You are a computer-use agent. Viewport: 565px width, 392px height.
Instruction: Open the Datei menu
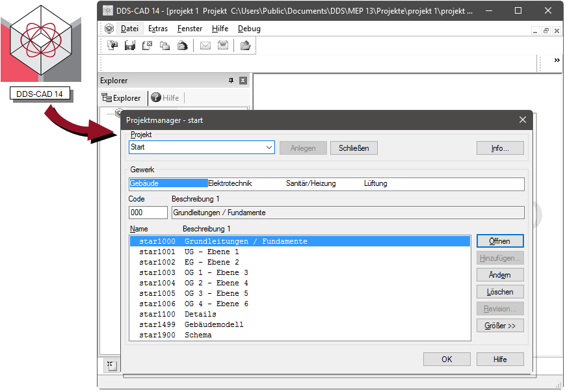[x=129, y=29]
